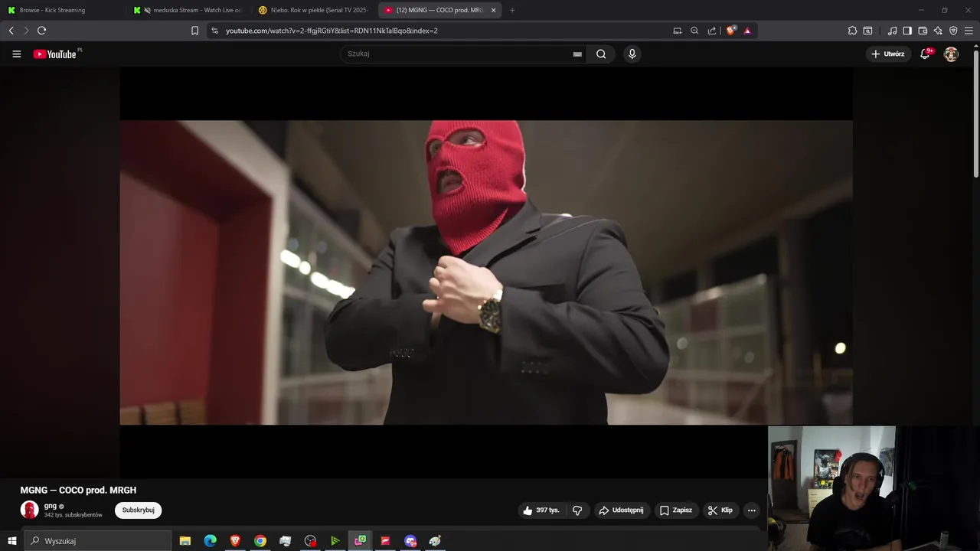Viewport: 980px width, 551px height.
Task: Launch Microsoft Edge from taskbar
Action: tap(210, 541)
